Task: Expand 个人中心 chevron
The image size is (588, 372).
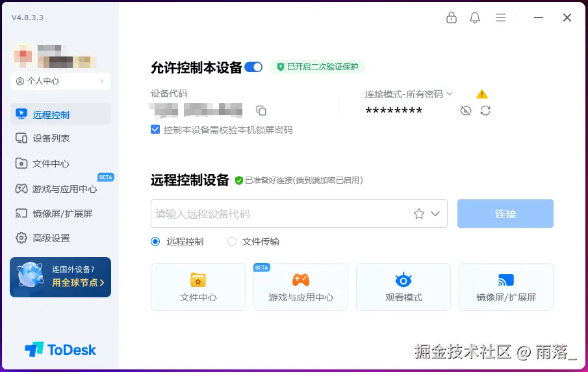Action: [102, 81]
